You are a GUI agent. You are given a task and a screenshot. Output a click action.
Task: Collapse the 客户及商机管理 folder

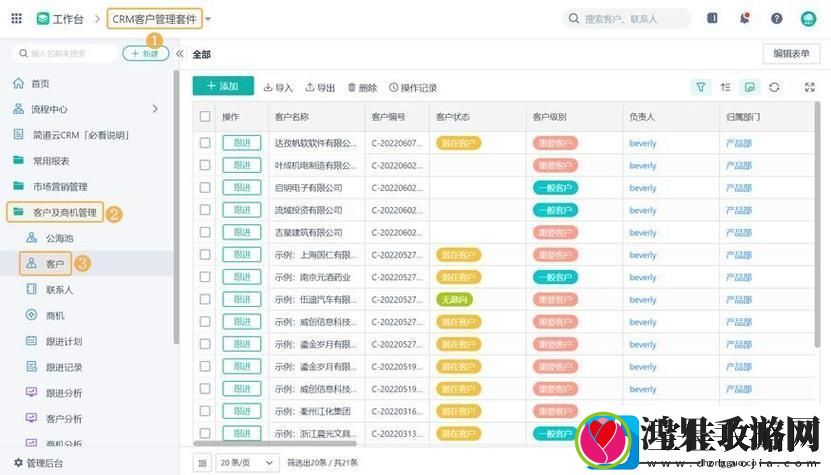point(55,212)
